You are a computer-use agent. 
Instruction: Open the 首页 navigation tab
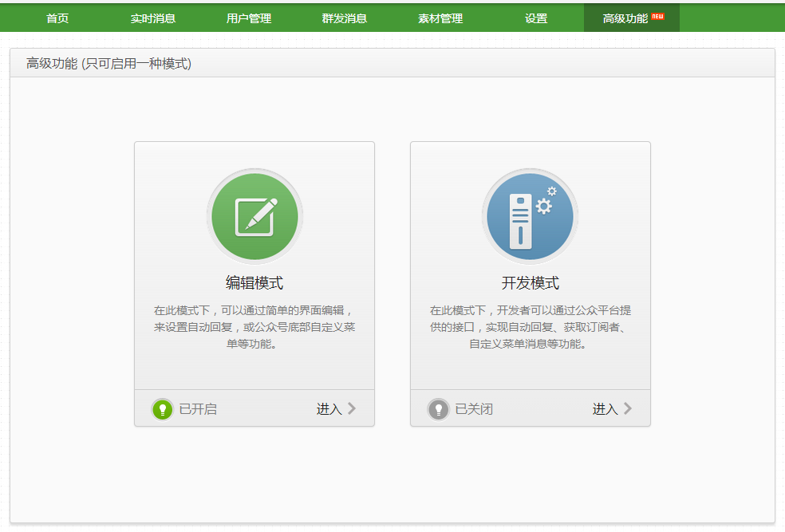point(55,16)
